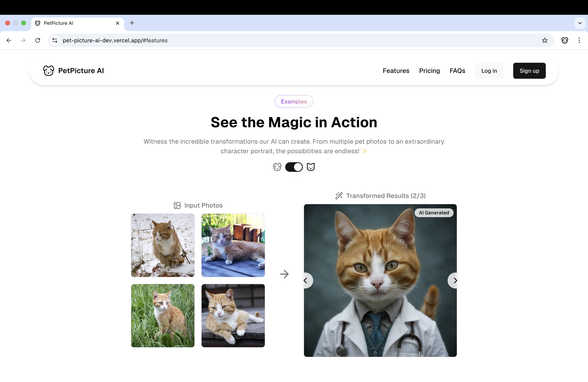
Task: Open the Features nav item
Action: (396, 71)
